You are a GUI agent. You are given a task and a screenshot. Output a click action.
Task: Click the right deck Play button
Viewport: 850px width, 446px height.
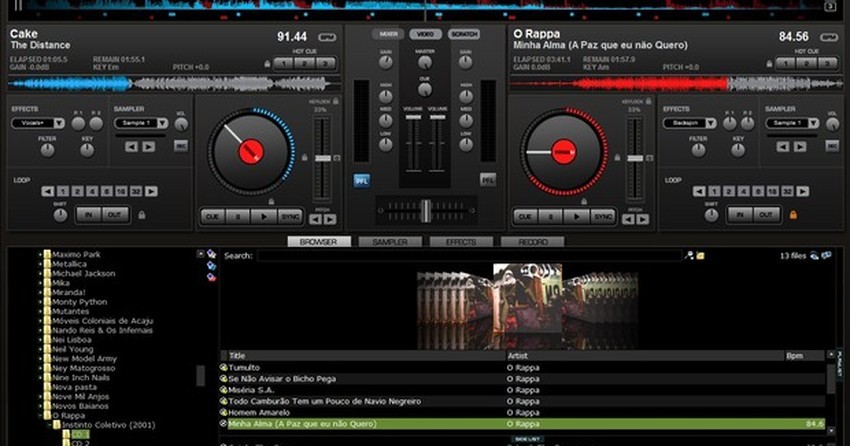[x=576, y=217]
